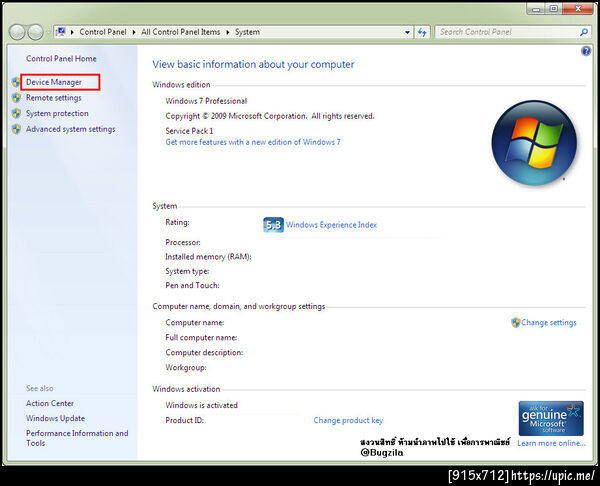This screenshot has width=600, height=486.
Task: Click Get more features with new edition link
Action: click(x=253, y=142)
